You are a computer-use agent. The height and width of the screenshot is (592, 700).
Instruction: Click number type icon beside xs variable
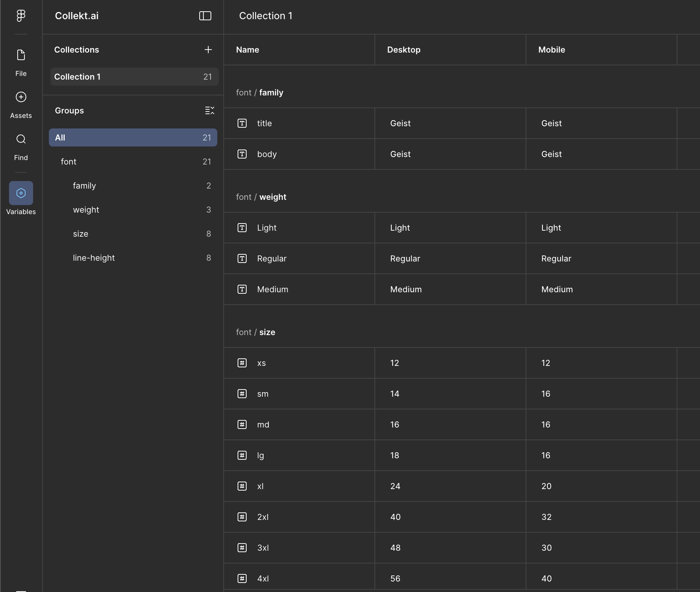click(x=242, y=363)
